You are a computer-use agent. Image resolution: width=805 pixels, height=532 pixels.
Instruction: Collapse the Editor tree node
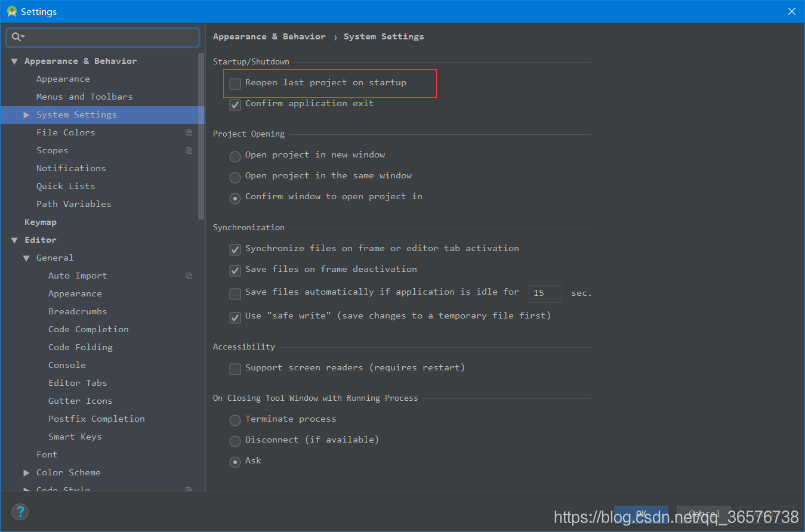click(x=14, y=240)
